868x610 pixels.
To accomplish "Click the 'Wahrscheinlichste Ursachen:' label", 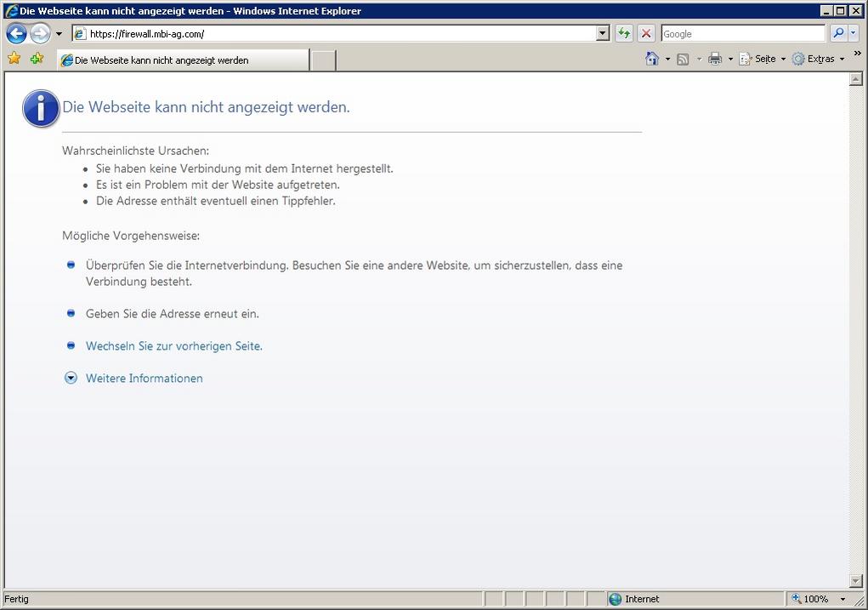I will click(x=136, y=151).
